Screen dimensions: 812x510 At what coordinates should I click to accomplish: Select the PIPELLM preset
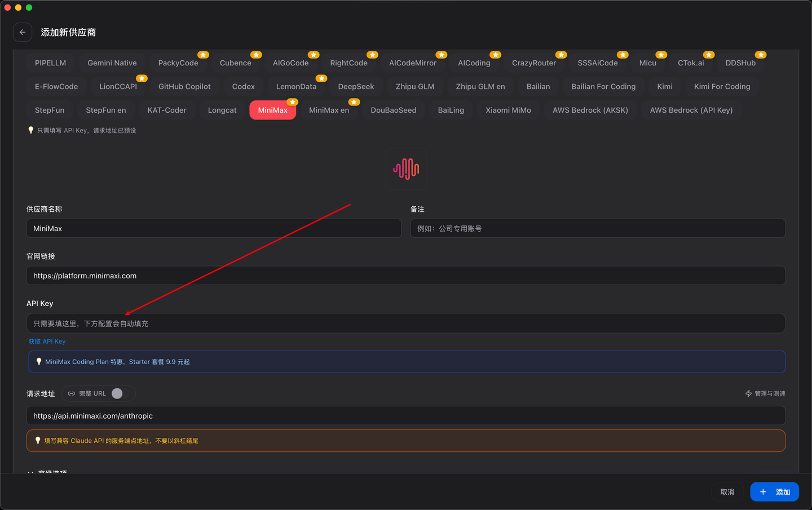tap(50, 63)
